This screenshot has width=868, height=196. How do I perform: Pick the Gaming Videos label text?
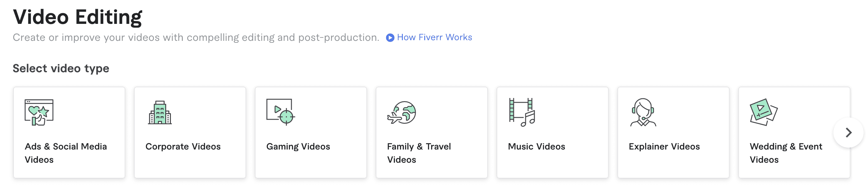pos(298,147)
